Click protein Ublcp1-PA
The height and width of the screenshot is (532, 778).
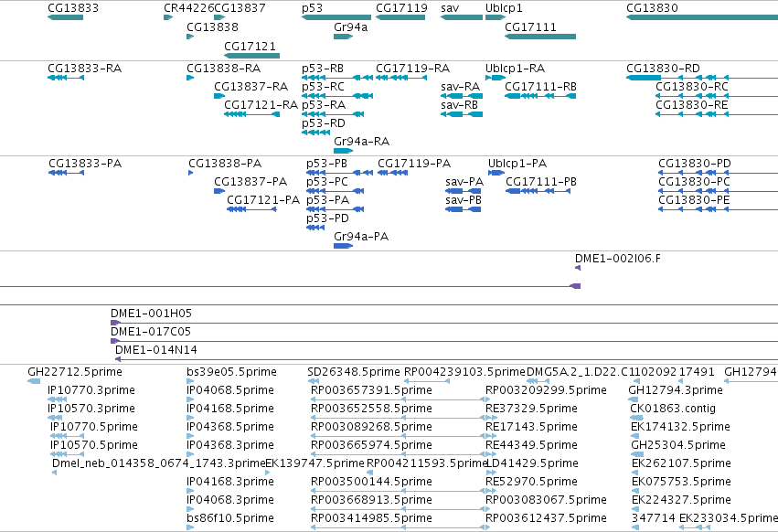496,173
